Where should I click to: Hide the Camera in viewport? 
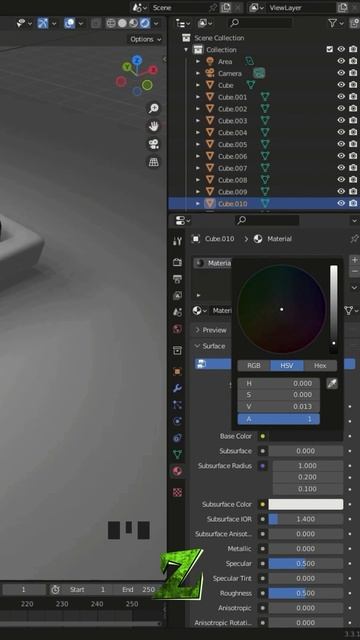tap(341, 73)
